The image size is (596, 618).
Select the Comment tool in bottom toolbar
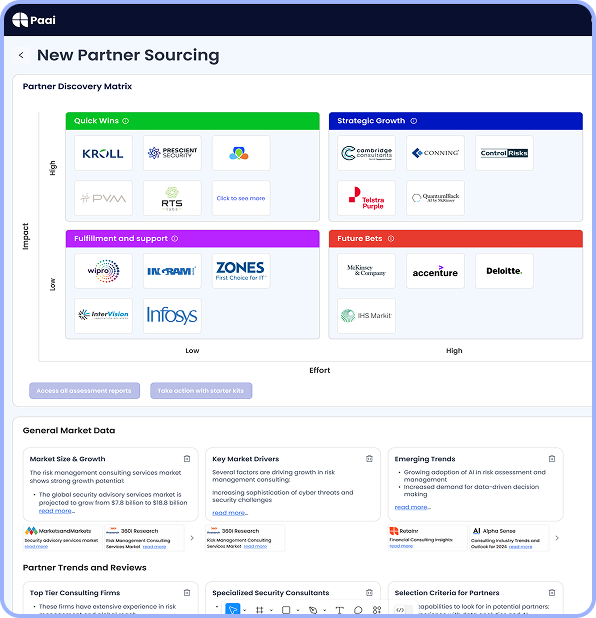click(358, 610)
